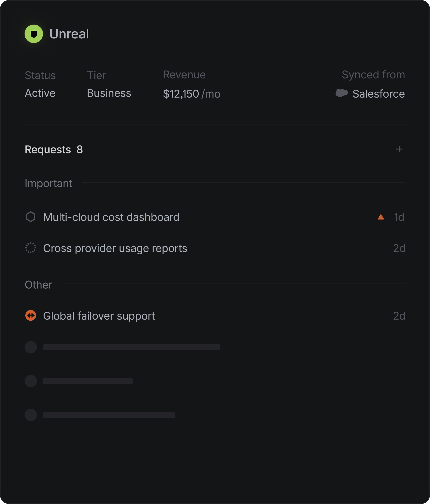Click hexagon status icon for Multi-cloud dashboard
This screenshot has width=430, height=504.
tap(31, 217)
